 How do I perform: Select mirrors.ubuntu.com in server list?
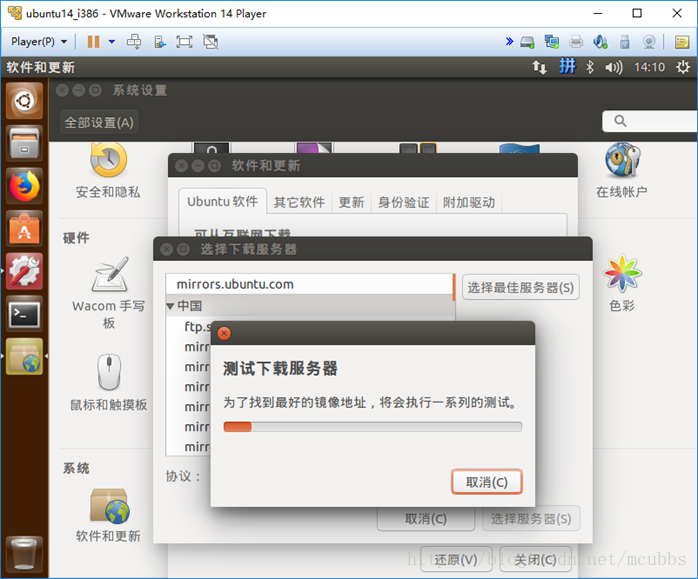(309, 284)
